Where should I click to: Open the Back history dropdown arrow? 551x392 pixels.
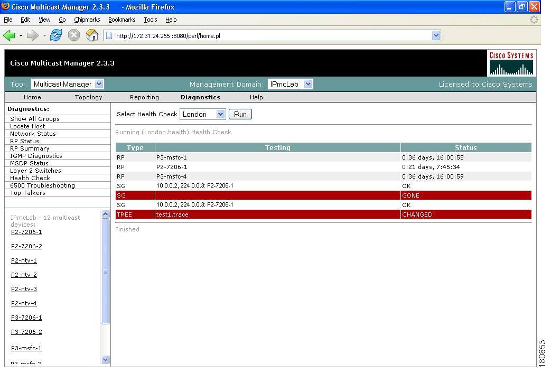tap(21, 35)
